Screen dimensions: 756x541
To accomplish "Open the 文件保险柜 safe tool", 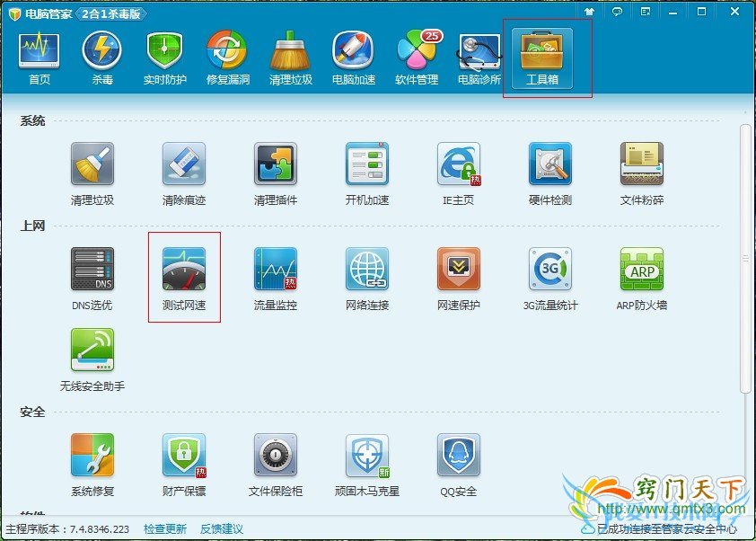I will [276, 465].
